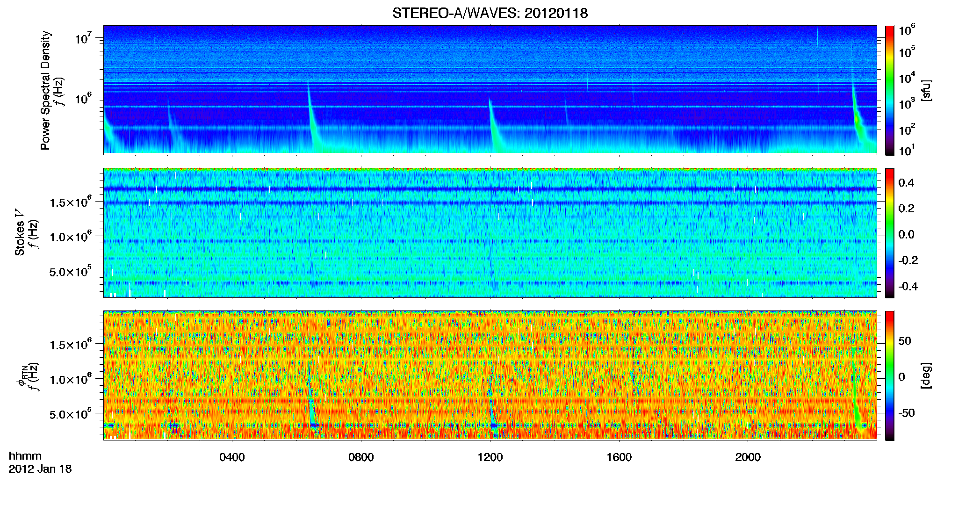
Task: Click the 0400 time tick label
Action: pos(232,457)
